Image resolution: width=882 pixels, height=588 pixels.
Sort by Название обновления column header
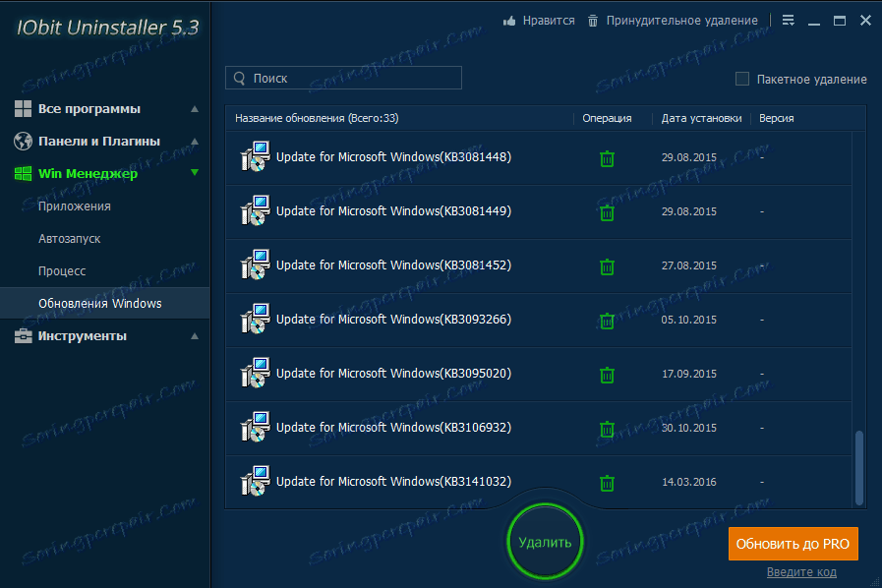pyautogui.click(x=317, y=118)
